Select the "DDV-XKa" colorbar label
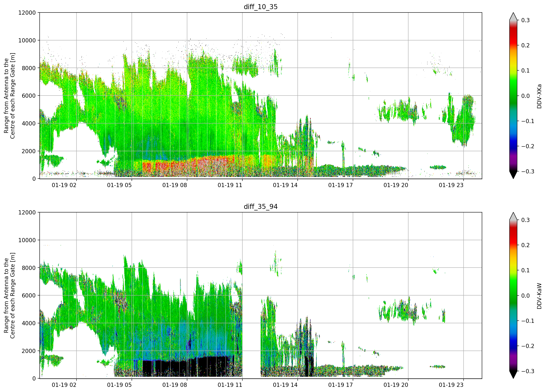The width and height of the screenshot is (546, 392). click(539, 96)
